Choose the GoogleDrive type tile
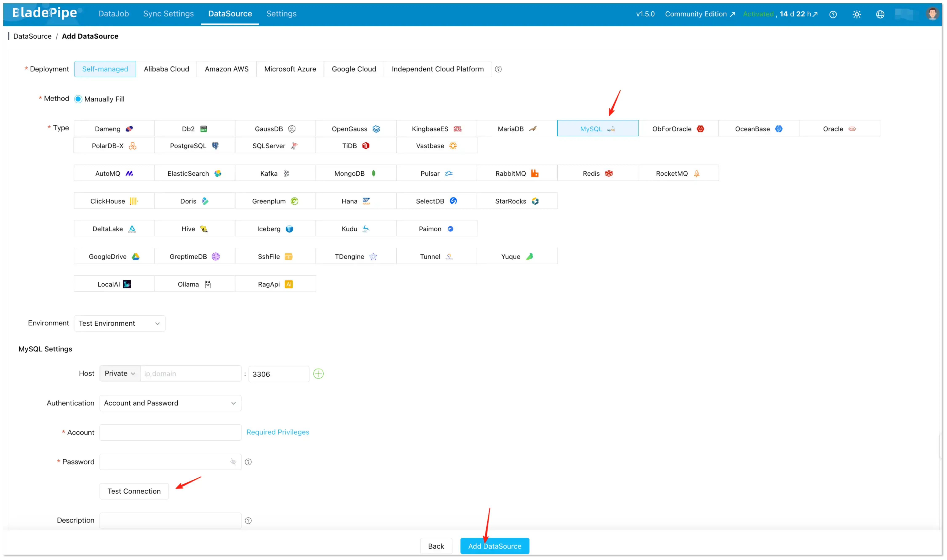 (x=114, y=257)
